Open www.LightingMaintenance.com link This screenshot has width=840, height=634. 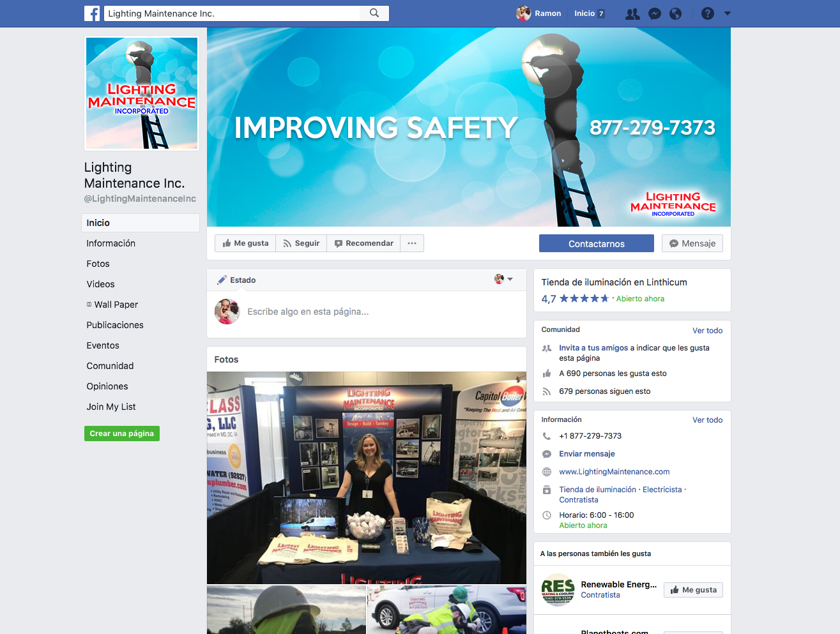pos(615,472)
